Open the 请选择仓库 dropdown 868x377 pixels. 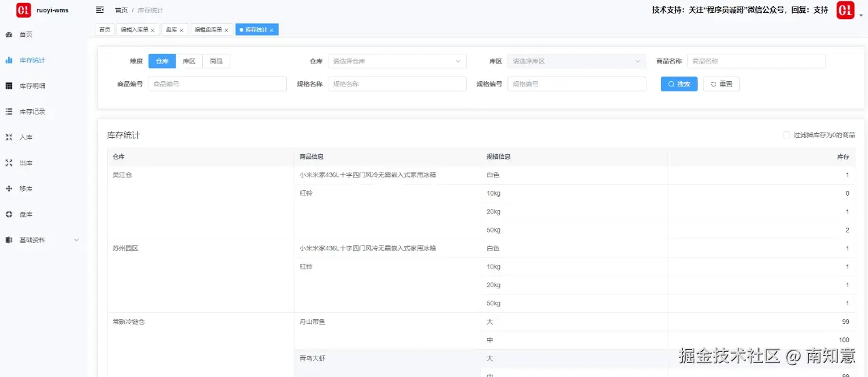[x=397, y=61]
